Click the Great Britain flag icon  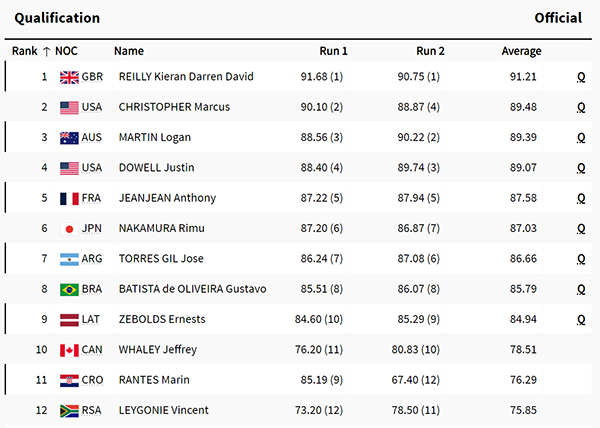tap(69, 77)
